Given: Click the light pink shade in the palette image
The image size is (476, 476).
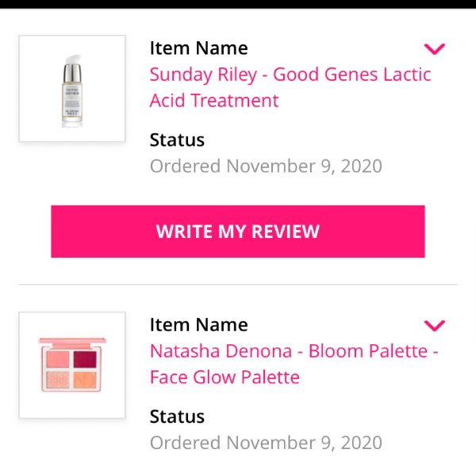Looking at the screenshot, I should tap(58, 359).
